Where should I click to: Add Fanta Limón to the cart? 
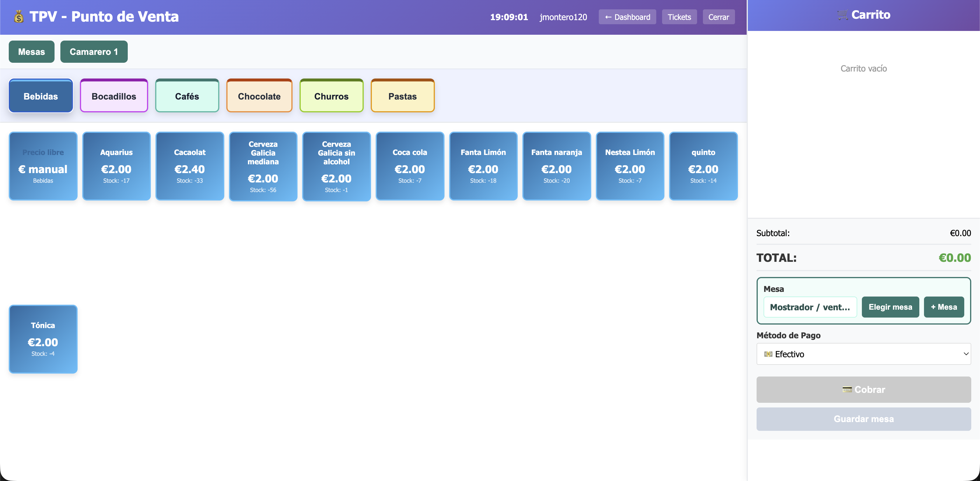click(x=483, y=166)
